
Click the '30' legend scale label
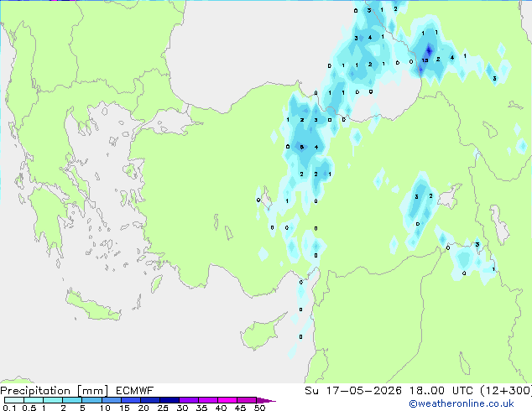pyautogui.click(x=182, y=408)
